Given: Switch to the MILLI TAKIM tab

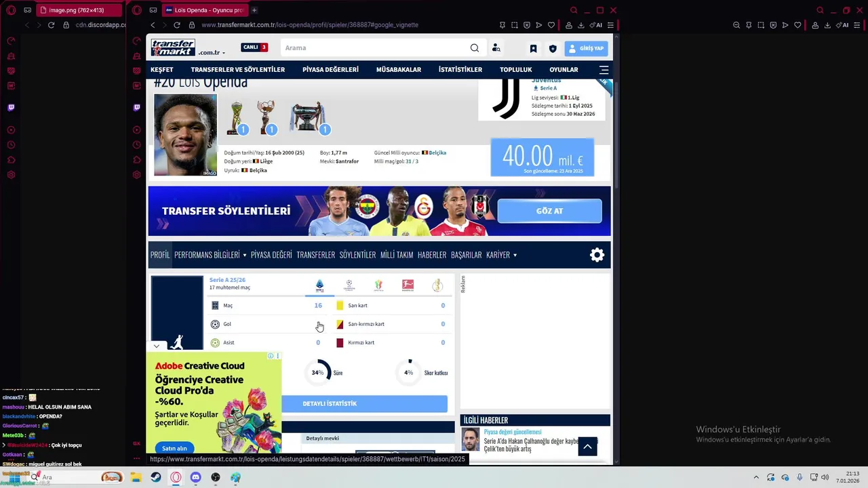Looking at the screenshot, I should tap(397, 255).
